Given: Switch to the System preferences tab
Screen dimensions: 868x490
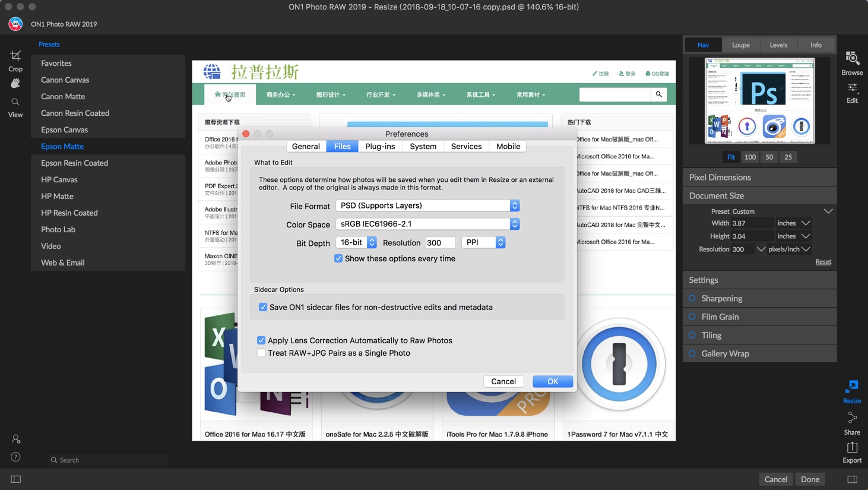Looking at the screenshot, I should click(423, 146).
